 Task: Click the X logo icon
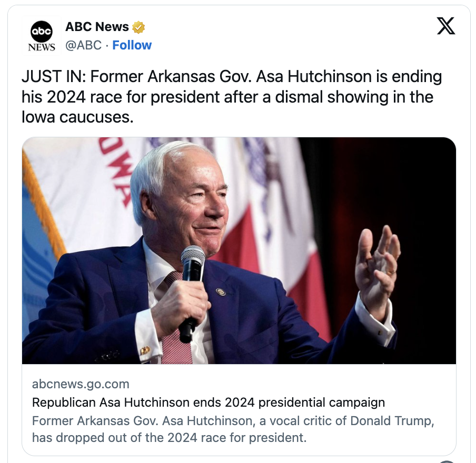[x=445, y=26]
